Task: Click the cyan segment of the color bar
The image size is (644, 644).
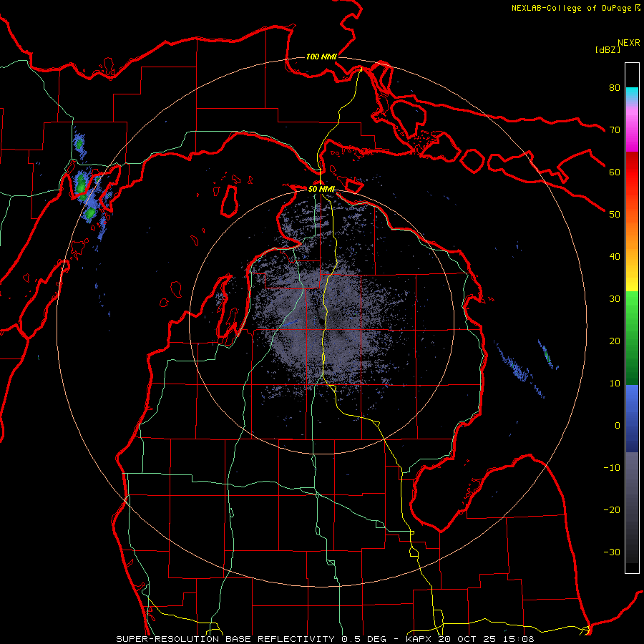Action: (632, 95)
